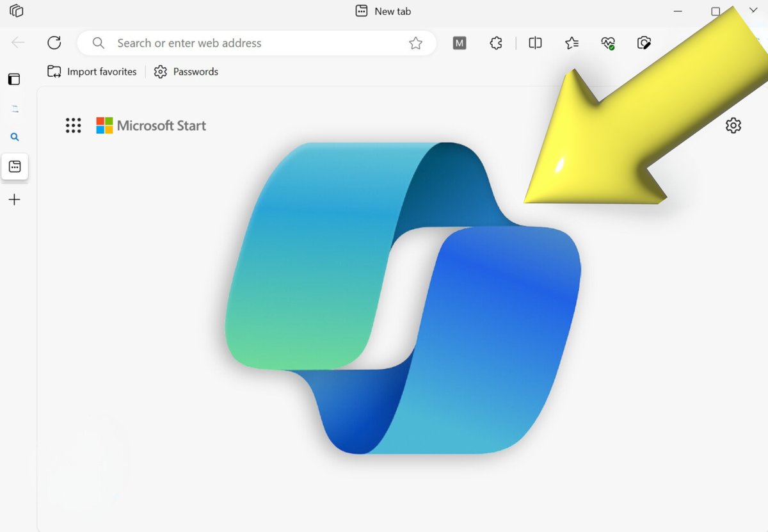Screen dimensions: 768x532
Task: Click the disabled Back arrow button
Action: [x=18, y=43]
